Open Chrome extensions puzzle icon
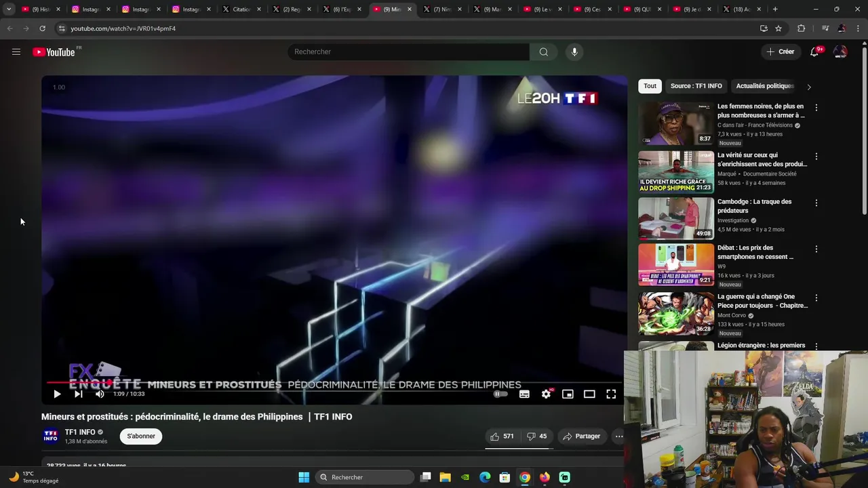The image size is (868, 488). (x=801, y=28)
